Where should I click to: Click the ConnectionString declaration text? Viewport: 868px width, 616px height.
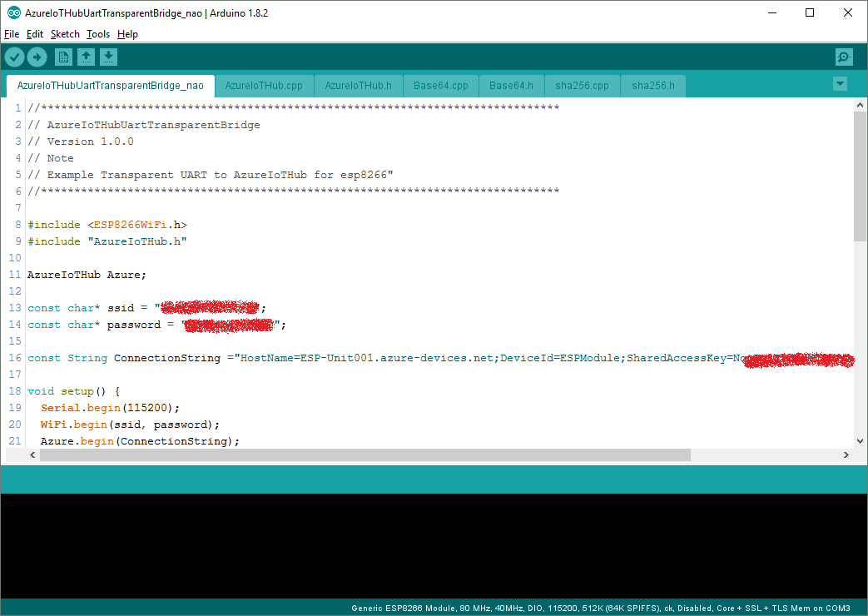pos(441,358)
